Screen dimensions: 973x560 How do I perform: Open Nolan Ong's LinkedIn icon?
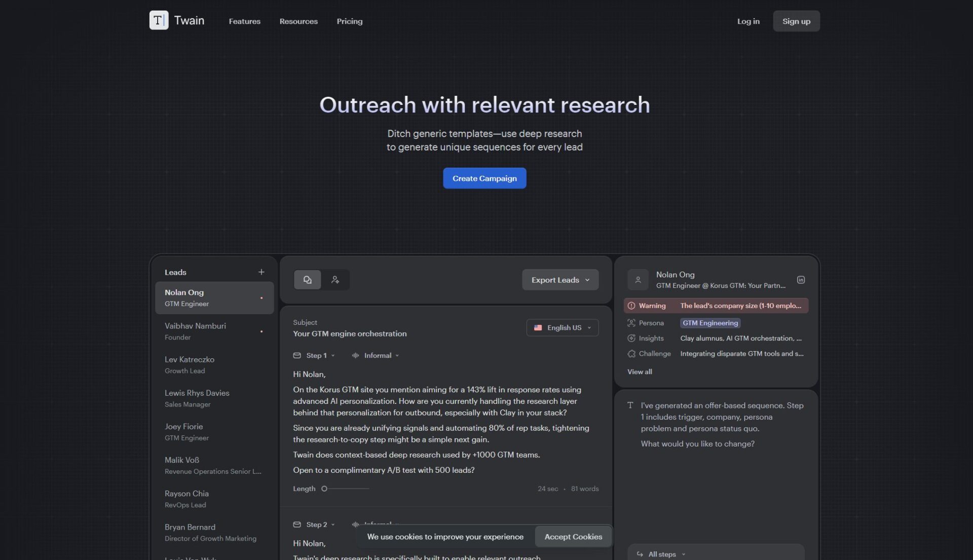(801, 280)
